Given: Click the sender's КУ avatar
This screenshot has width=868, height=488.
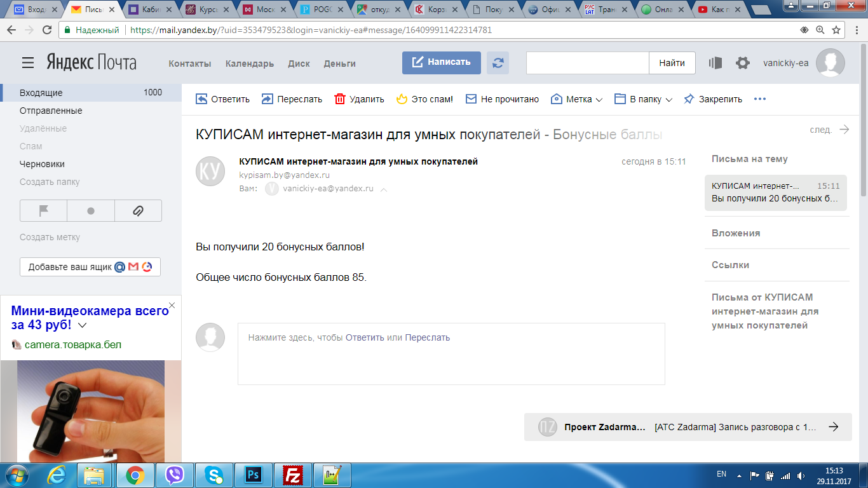Looking at the screenshot, I should [210, 171].
